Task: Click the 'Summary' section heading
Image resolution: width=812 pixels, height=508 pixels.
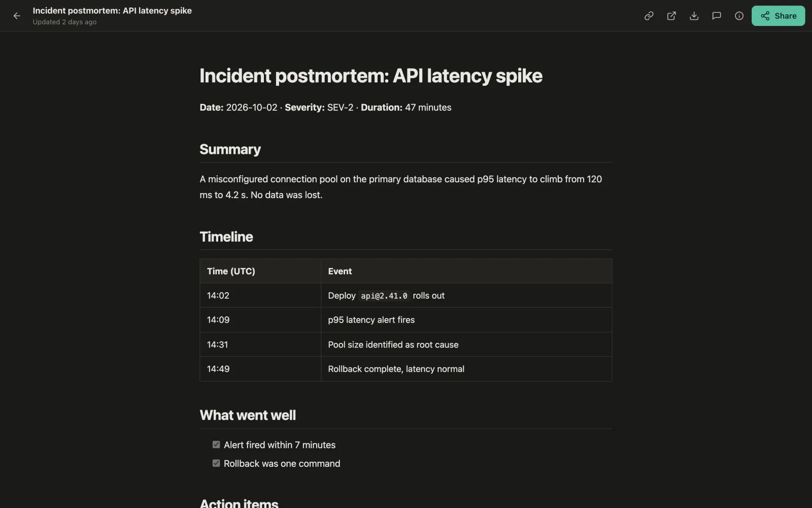Action: coord(230,149)
